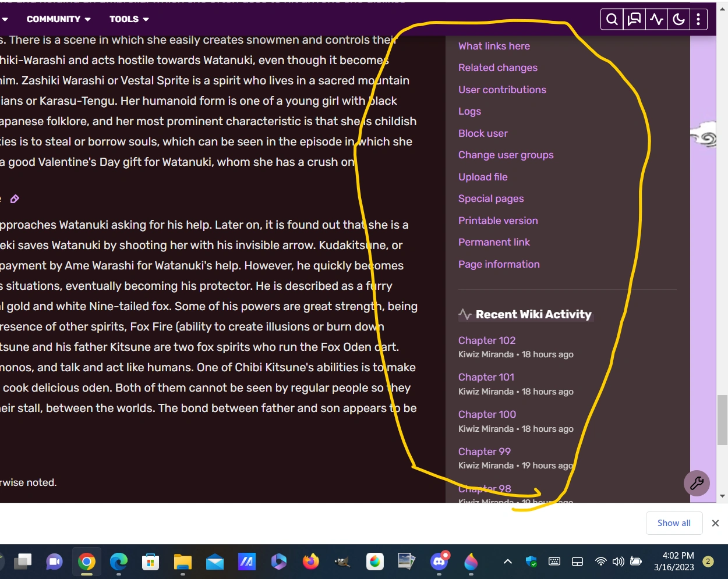
Task: Expand the COMMUNITY dropdown arrow
Action: [x=87, y=19]
